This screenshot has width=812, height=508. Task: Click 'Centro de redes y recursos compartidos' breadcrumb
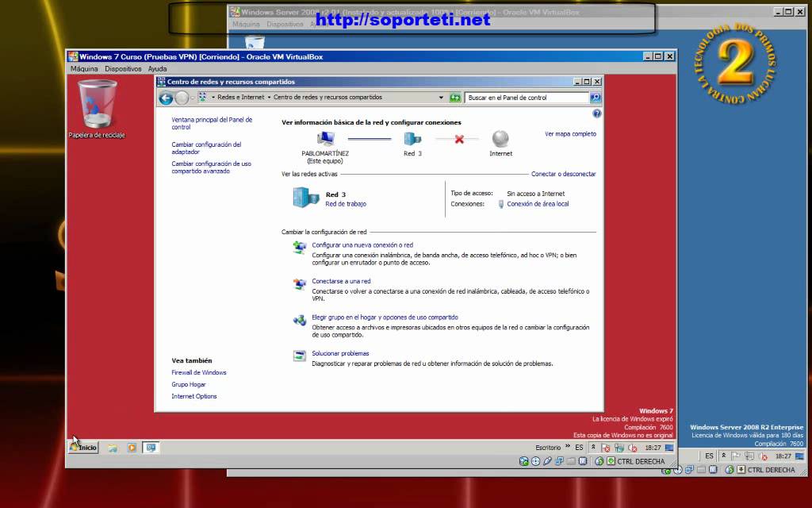pyautogui.click(x=327, y=98)
